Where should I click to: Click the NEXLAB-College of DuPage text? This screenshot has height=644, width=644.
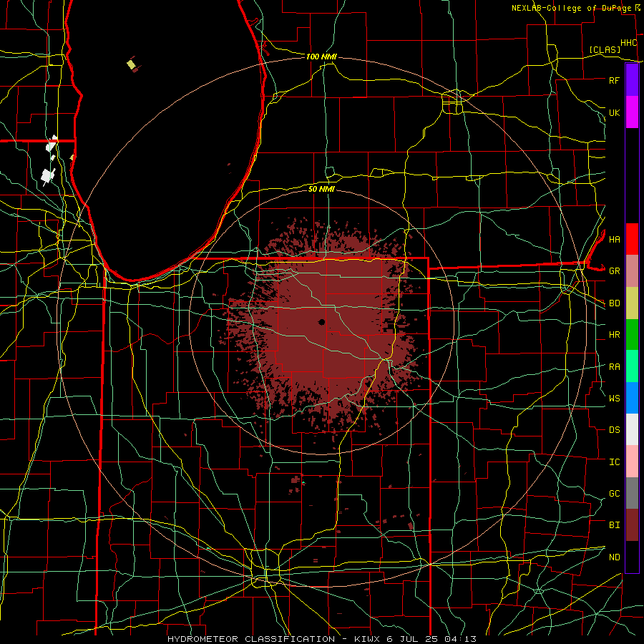pyautogui.click(x=571, y=8)
